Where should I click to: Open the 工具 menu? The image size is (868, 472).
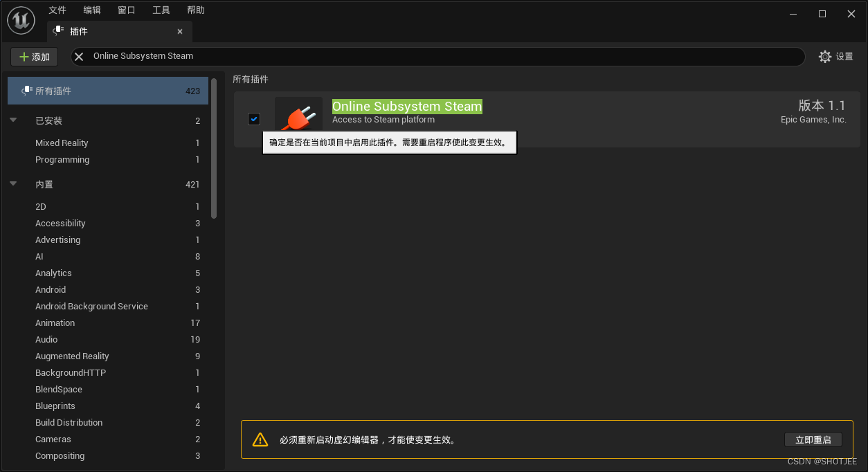(161, 10)
